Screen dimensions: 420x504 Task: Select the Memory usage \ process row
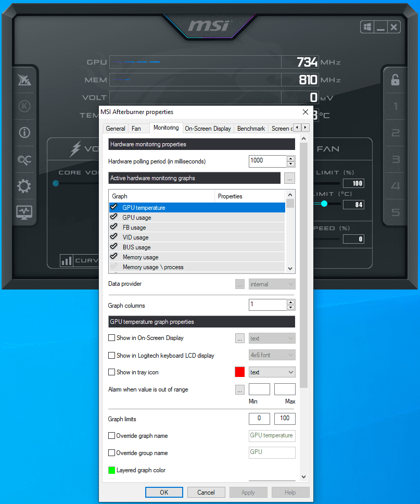click(x=197, y=267)
